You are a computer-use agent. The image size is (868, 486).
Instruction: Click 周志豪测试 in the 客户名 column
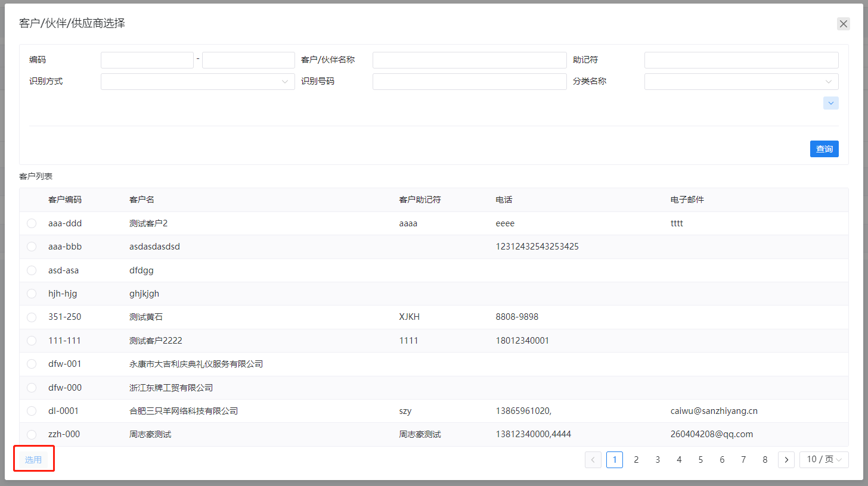click(150, 434)
